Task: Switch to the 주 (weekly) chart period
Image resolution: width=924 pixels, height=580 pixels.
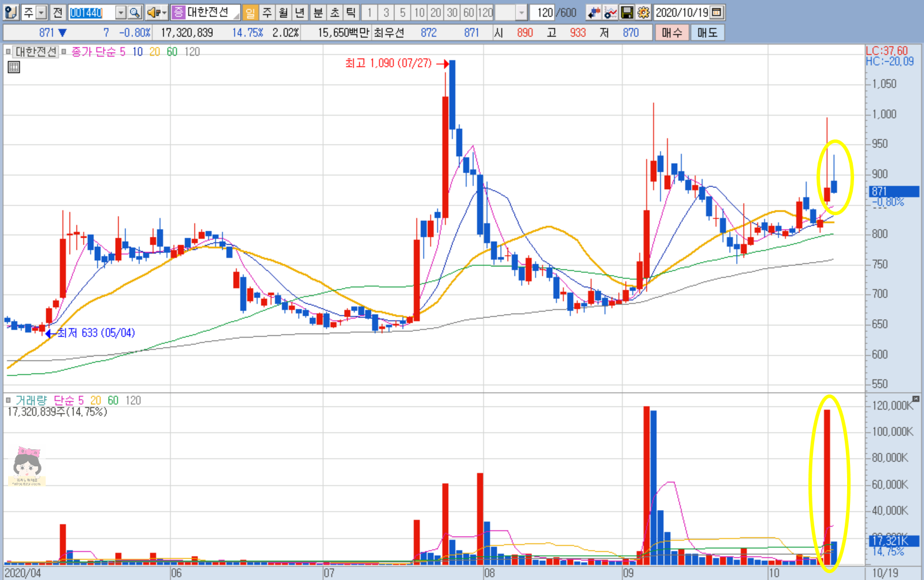Action: point(267,12)
